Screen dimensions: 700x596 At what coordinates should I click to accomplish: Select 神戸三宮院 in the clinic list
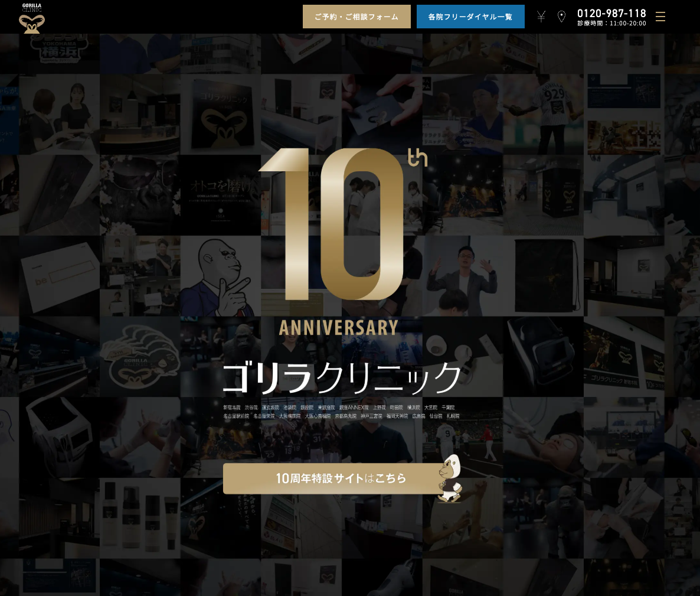coord(372,416)
